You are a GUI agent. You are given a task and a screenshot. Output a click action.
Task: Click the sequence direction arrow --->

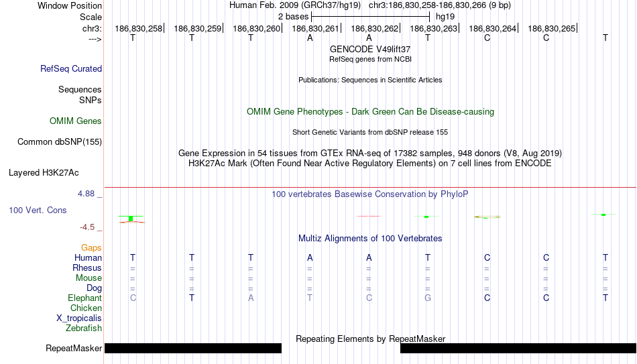coord(95,39)
